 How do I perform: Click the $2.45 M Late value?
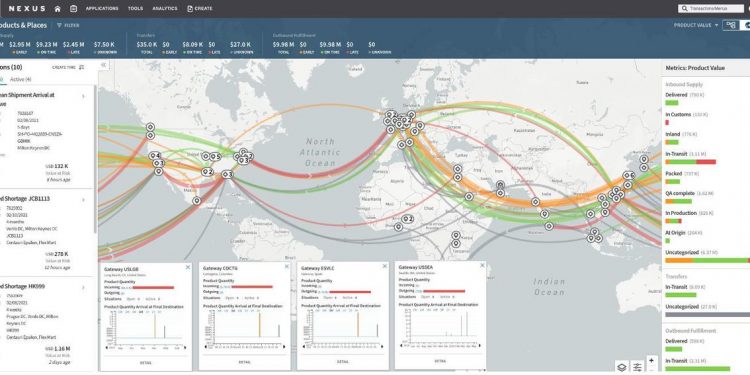point(73,44)
